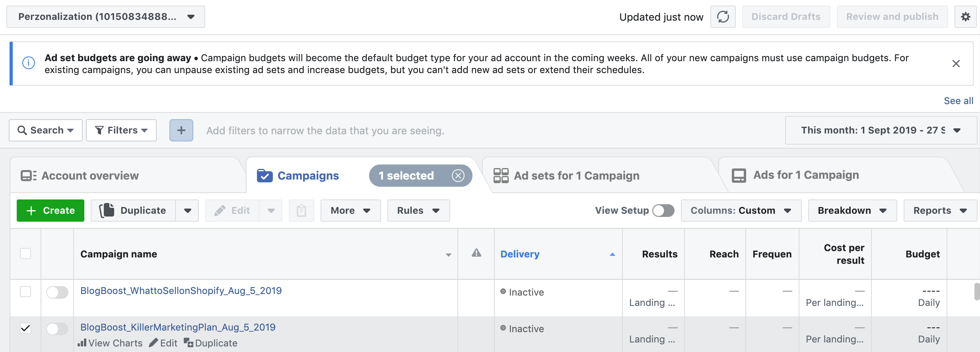Click the Edit toolbar button
This screenshot has width=980, height=352.
(x=232, y=211)
